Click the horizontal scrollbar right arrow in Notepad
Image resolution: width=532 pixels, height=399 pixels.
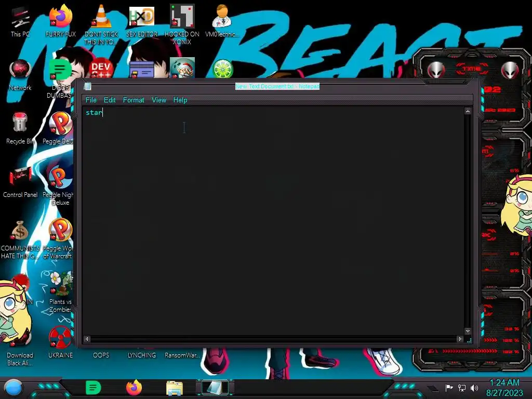[x=460, y=339]
